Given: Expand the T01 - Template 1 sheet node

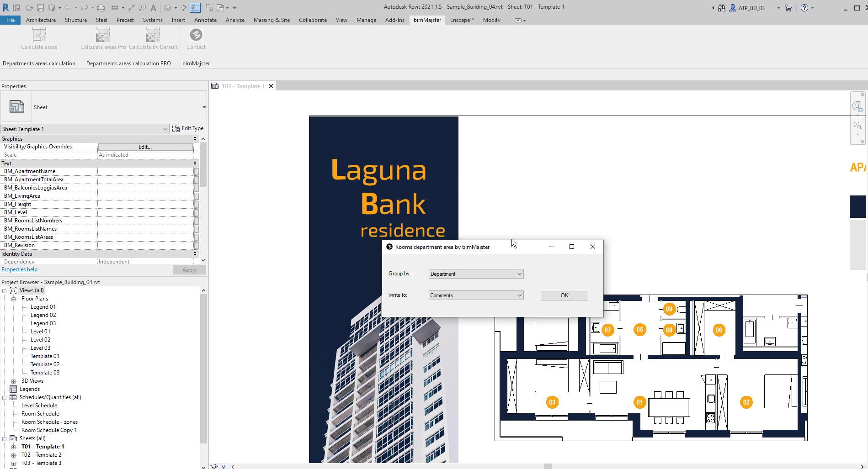Looking at the screenshot, I should click(14, 447).
